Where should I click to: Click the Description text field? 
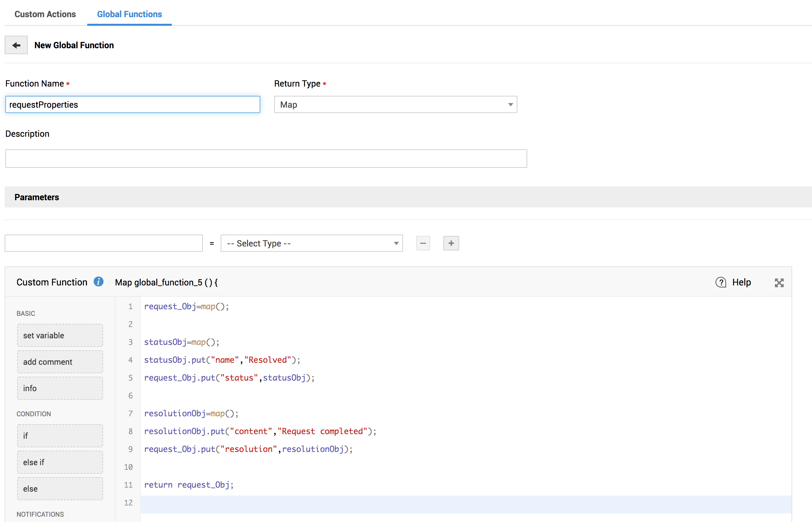[x=266, y=159]
